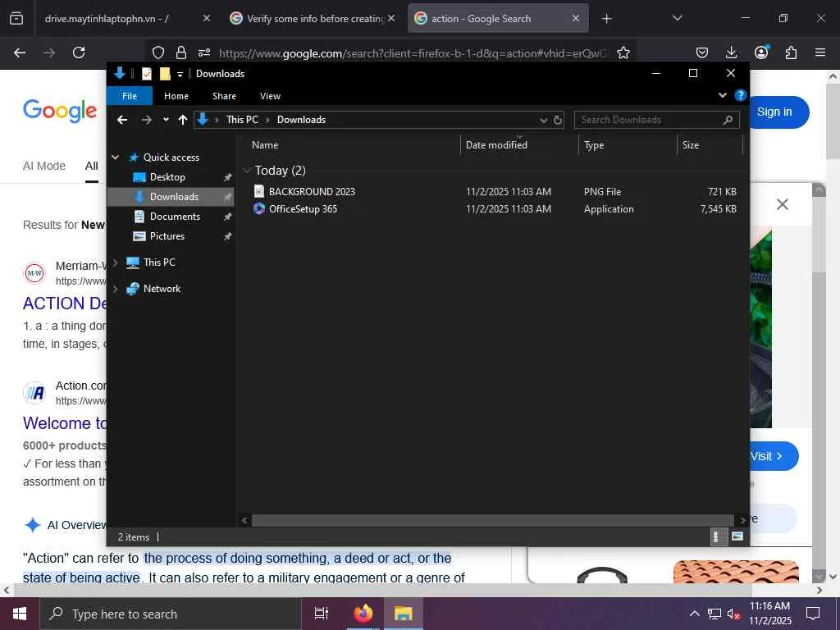Switch to large icons view in the status bar
This screenshot has width=840, height=630.
click(x=737, y=536)
